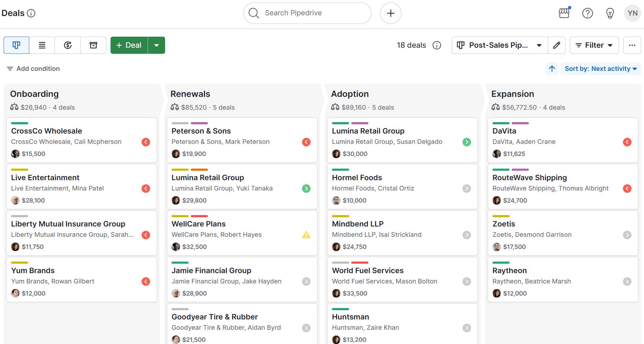Image resolution: width=644 pixels, height=344 pixels.
Task: Reverse sort direction with up arrow
Action: 552,69
